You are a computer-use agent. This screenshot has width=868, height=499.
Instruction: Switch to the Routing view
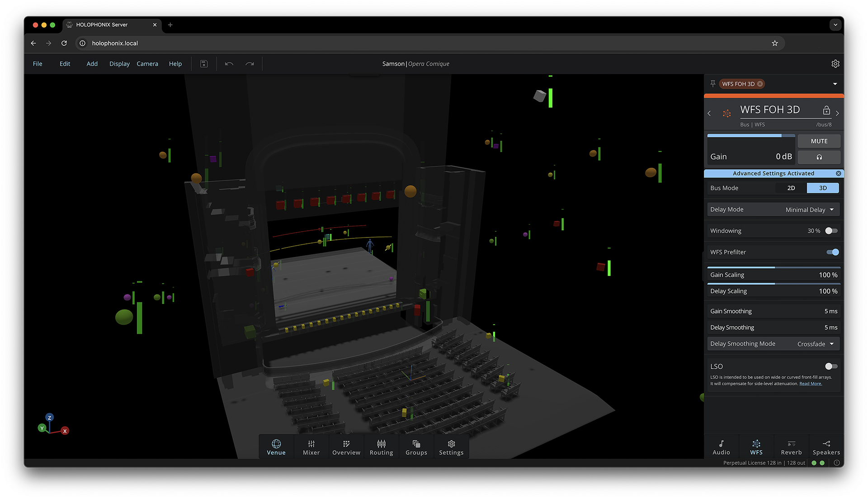[x=381, y=447]
